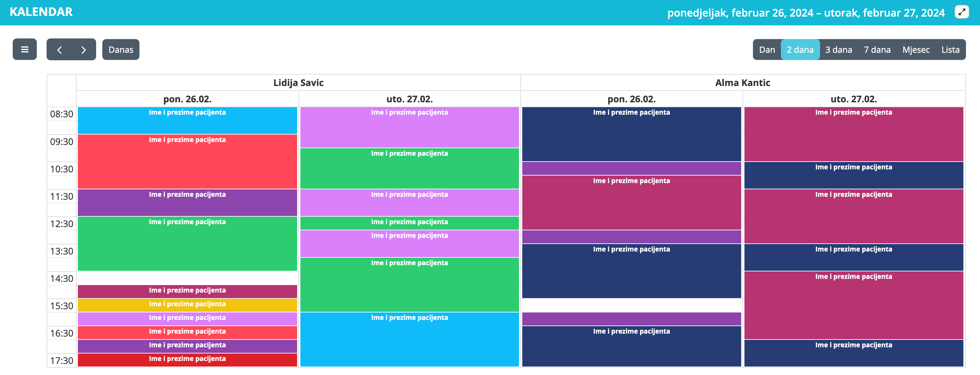Viewport: 980px width, 375px height.
Task: Open the Mjesec view
Action: coord(916,50)
